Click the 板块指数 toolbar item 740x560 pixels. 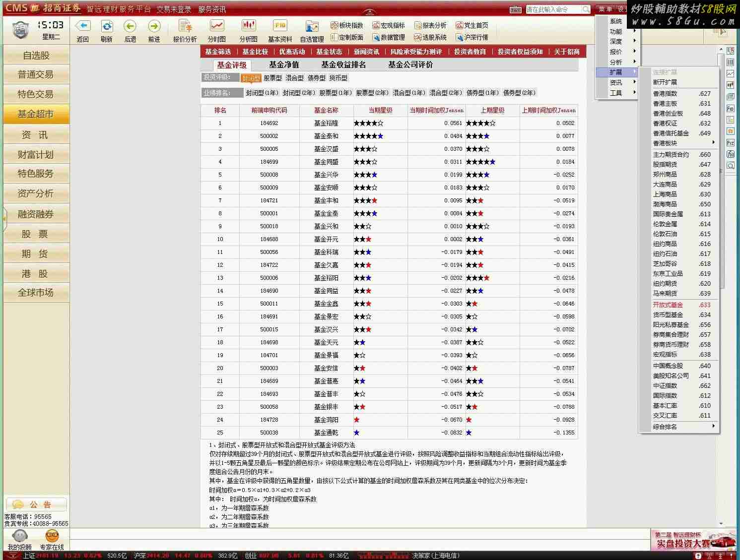coord(347,25)
